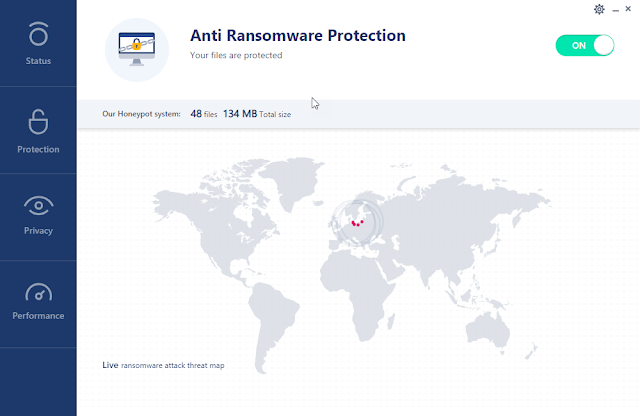Viewport: 640px width, 416px height.
Task: Select the Protection padlock icon
Action: point(38,122)
